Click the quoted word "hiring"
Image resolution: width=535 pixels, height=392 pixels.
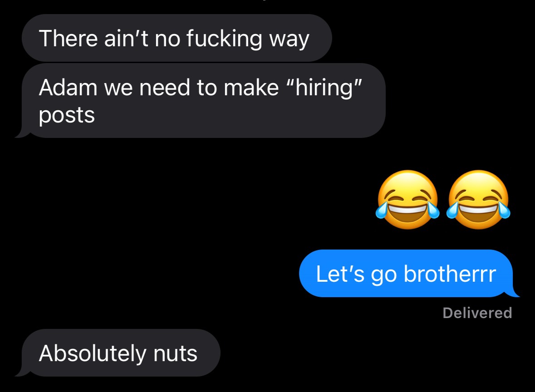[x=324, y=88]
